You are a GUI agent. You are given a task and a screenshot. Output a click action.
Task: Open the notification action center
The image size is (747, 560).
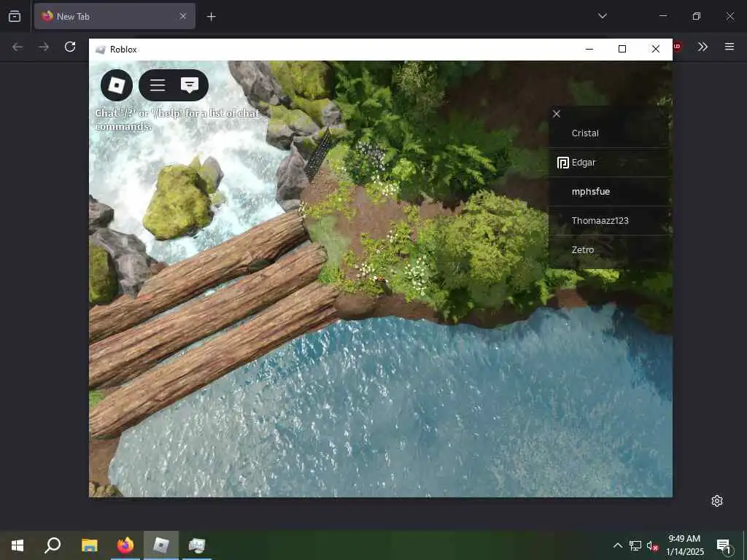(724, 545)
